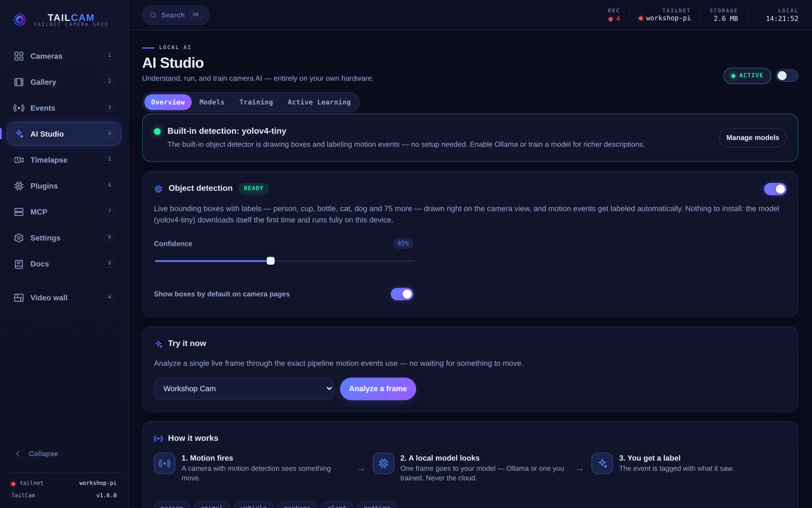Screen dimensions: 812x508
Task: Switch to the Training tab
Action: pos(256,102)
